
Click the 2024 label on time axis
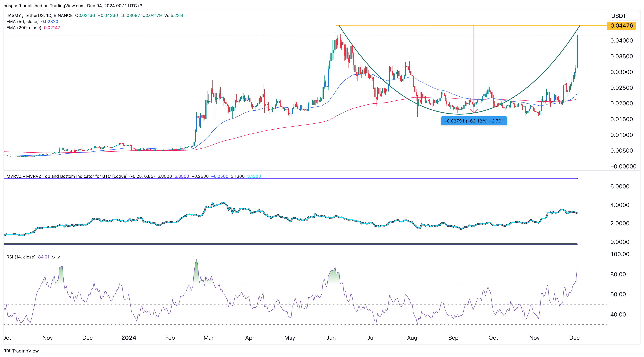[x=129, y=338]
